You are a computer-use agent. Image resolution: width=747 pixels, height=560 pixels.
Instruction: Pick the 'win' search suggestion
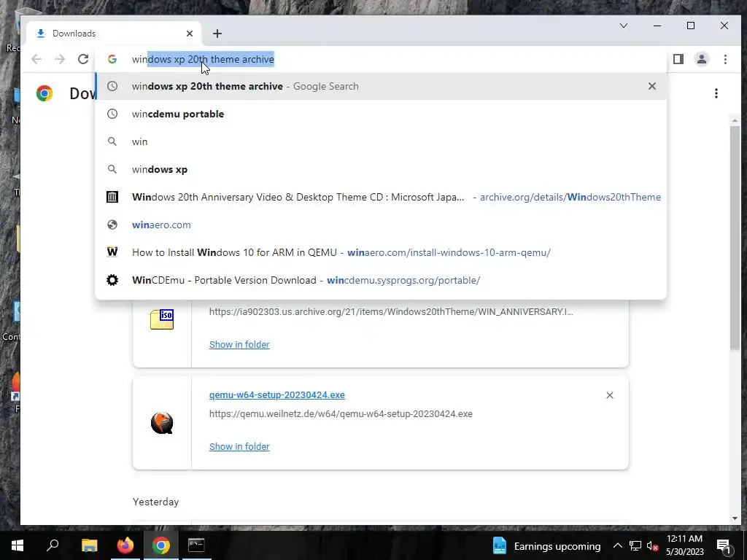[381, 141]
